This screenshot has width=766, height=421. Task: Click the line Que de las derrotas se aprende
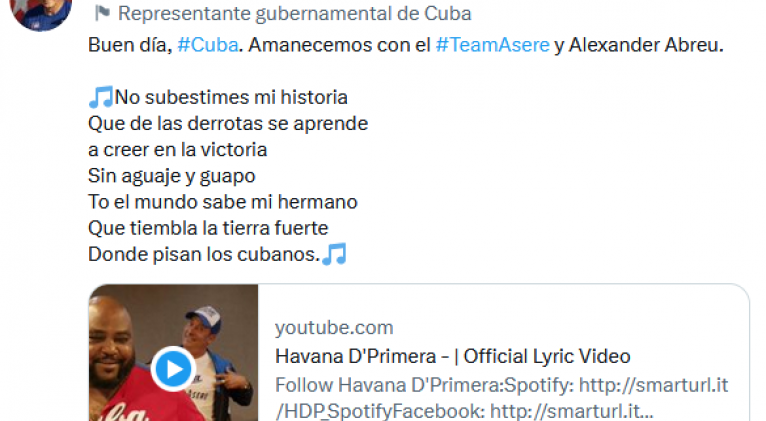coord(228,124)
